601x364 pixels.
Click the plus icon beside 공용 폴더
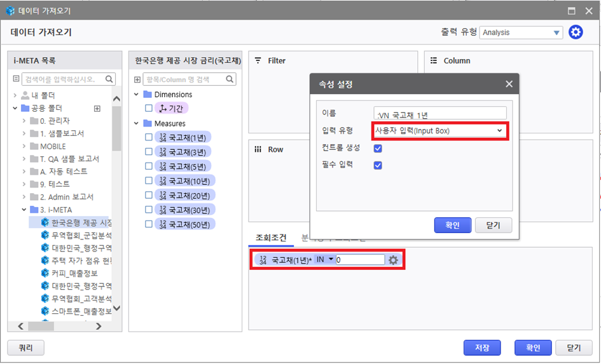[x=97, y=109]
